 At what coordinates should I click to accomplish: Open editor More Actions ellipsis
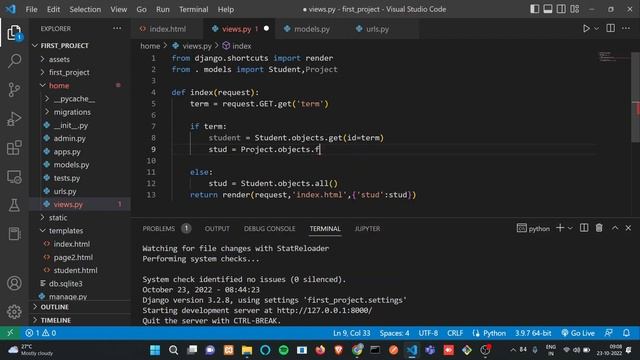pyautogui.click(x=626, y=28)
